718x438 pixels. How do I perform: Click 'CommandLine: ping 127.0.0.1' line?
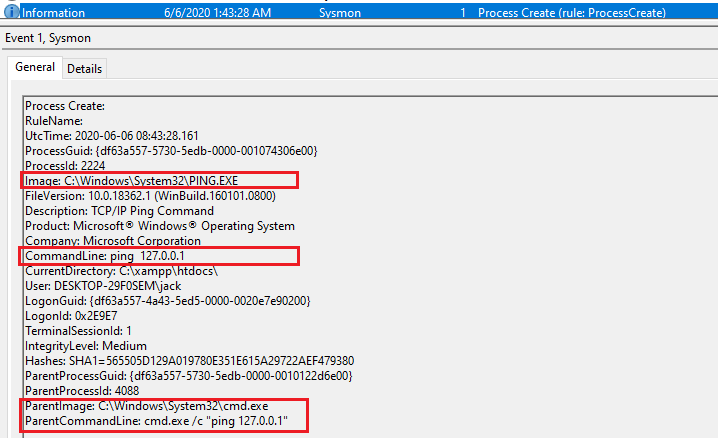[105, 256]
